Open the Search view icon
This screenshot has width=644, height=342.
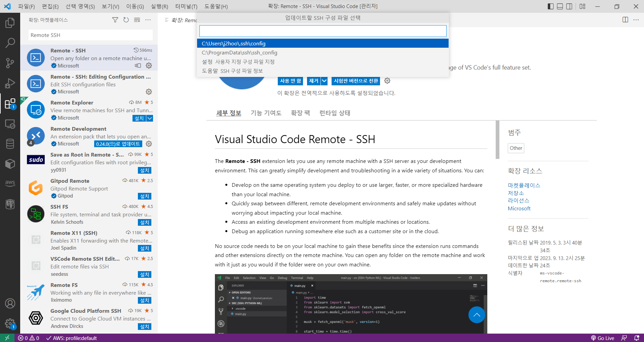tap(10, 43)
